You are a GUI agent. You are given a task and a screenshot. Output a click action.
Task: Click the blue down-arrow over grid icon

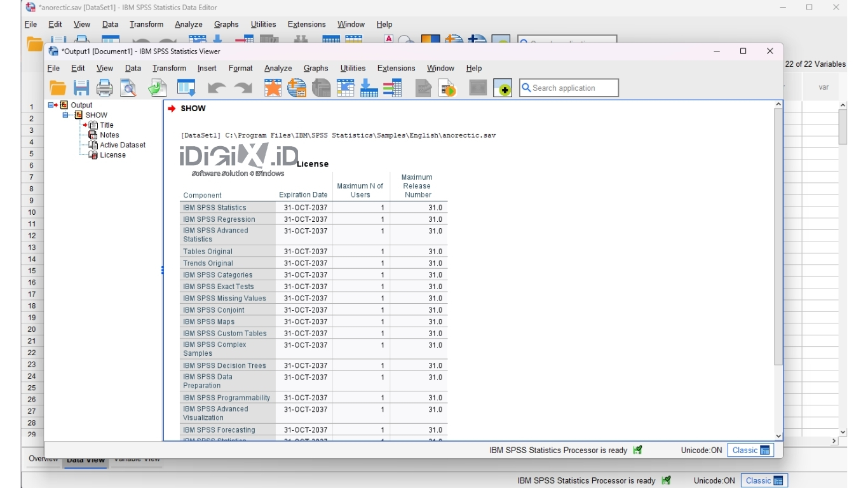click(369, 88)
